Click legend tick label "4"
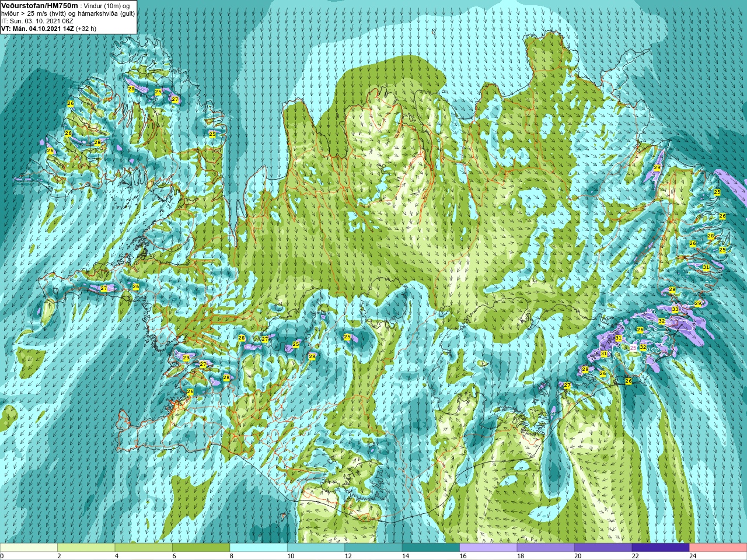 click(x=116, y=556)
